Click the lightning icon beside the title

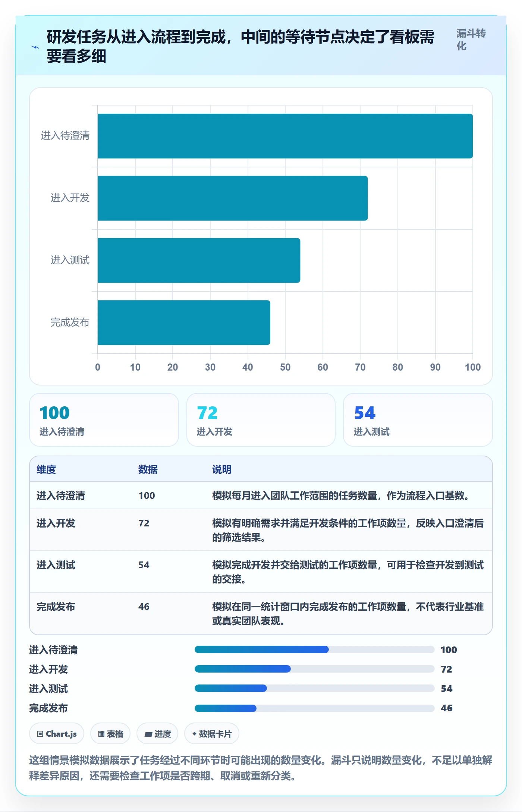coord(35,47)
